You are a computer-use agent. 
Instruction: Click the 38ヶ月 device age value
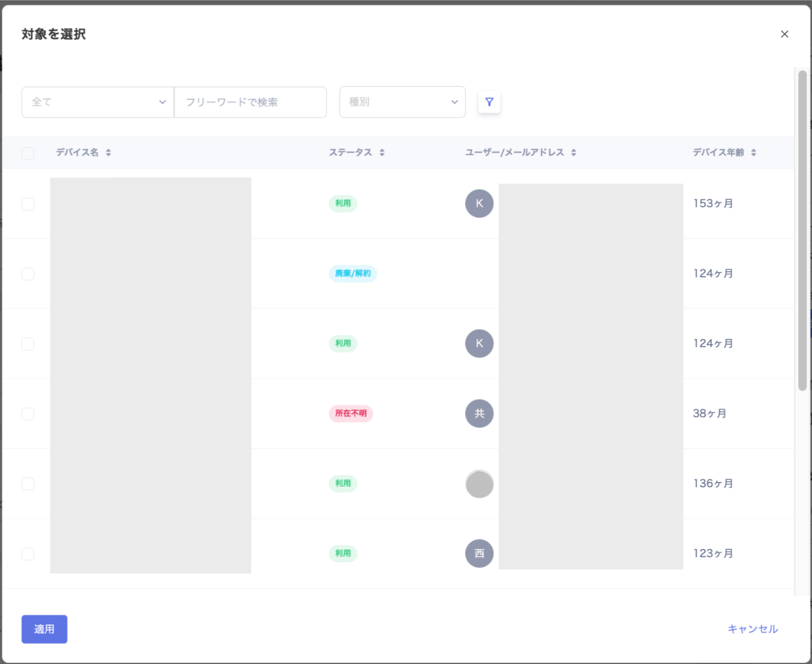[710, 413]
